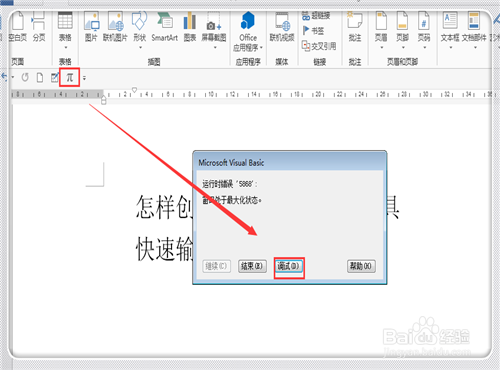Click the Help (帮助) button in dialog
Screen dimensions: 500x370
point(361,266)
